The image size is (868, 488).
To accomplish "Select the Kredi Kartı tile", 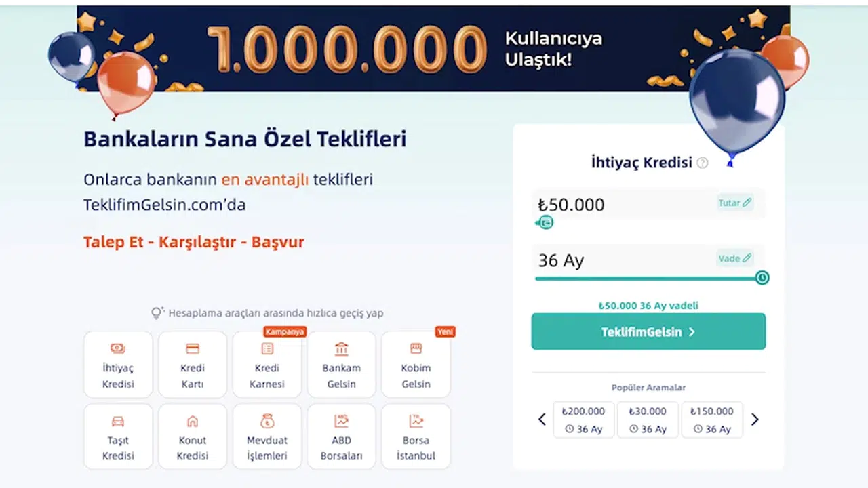I will [x=193, y=365].
